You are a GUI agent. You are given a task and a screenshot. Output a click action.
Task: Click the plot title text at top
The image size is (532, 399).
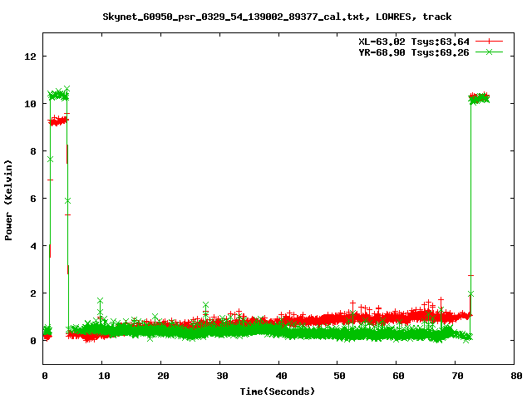click(277, 16)
